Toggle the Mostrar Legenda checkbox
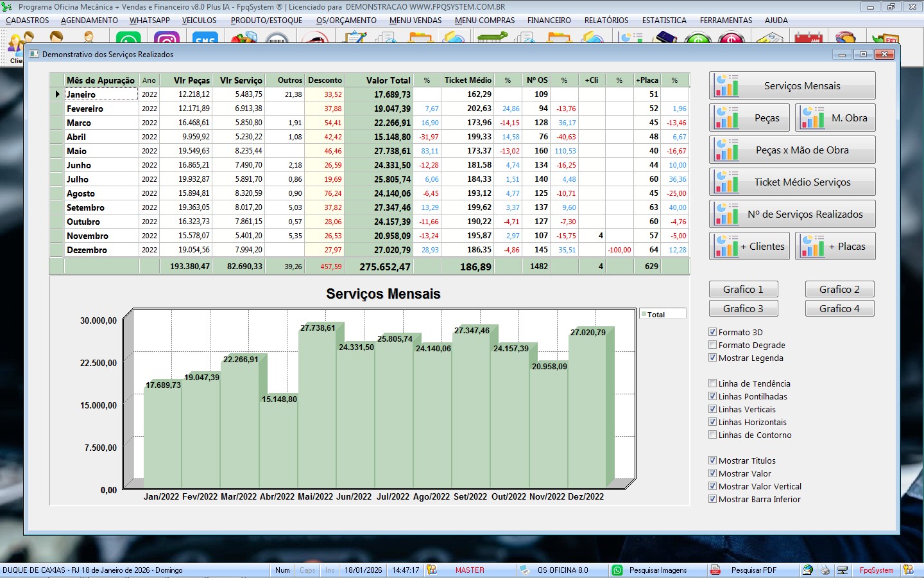924x578 pixels. pyautogui.click(x=712, y=358)
